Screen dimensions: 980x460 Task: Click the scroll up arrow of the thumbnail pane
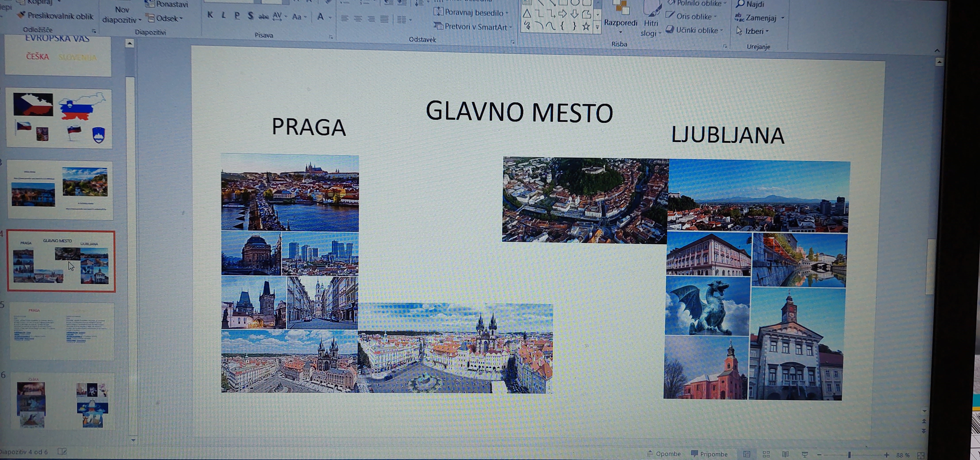(x=130, y=44)
